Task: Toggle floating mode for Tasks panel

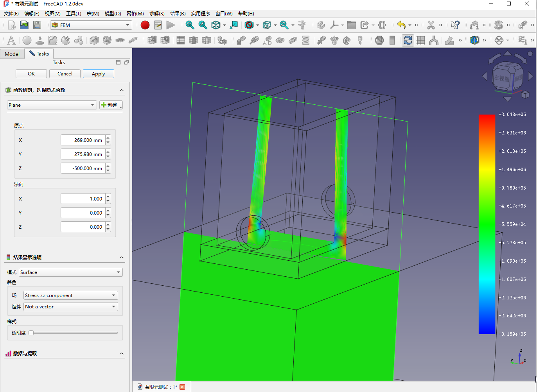Action: click(126, 63)
